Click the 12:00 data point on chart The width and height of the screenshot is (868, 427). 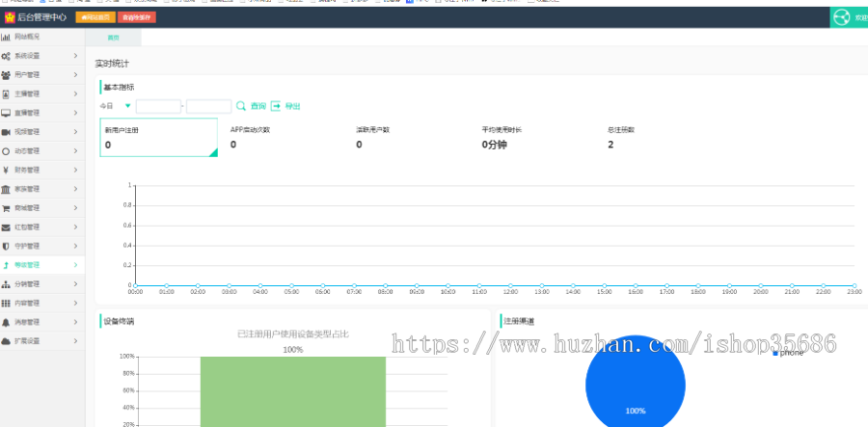(x=510, y=285)
